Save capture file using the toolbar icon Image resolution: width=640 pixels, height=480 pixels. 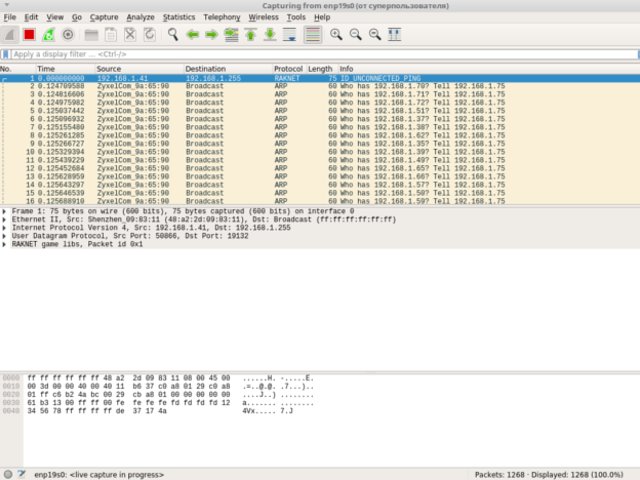click(111, 35)
